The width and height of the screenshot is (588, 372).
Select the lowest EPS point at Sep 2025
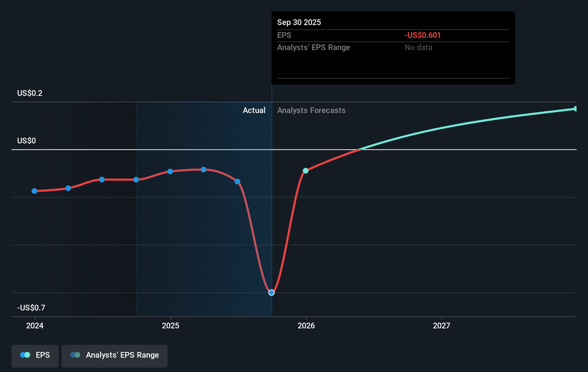point(271,292)
